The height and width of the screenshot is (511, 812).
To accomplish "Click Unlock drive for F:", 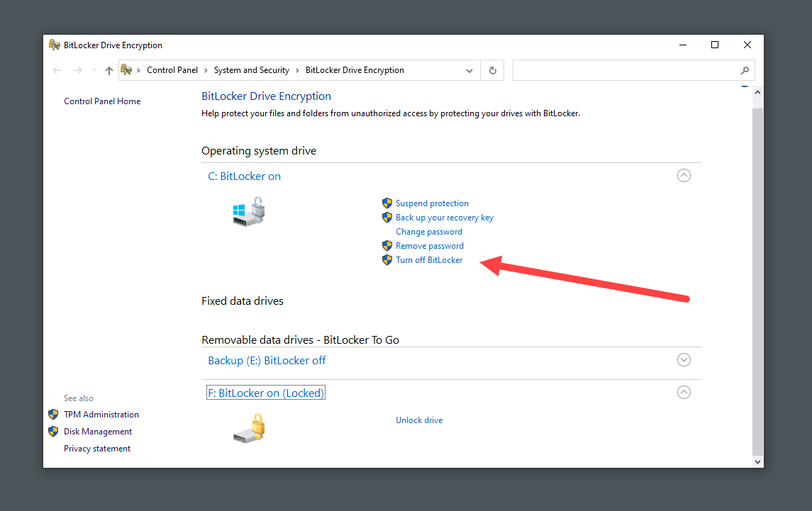I will (x=419, y=420).
